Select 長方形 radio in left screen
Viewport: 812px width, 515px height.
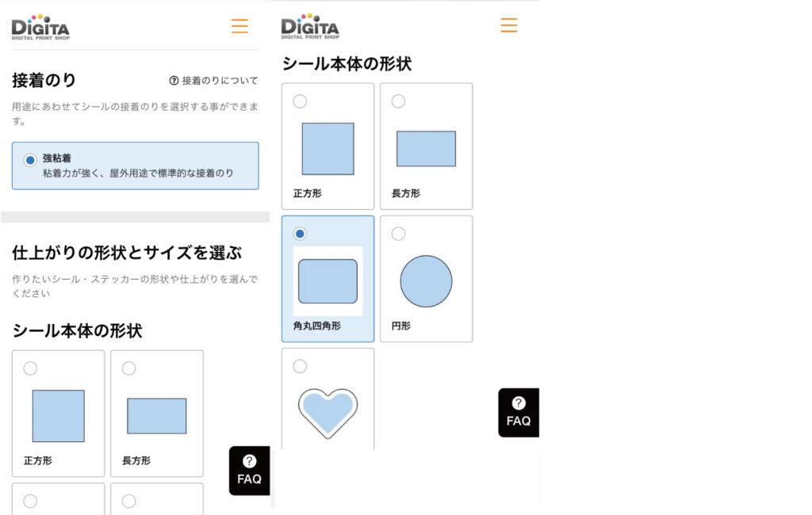128,368
